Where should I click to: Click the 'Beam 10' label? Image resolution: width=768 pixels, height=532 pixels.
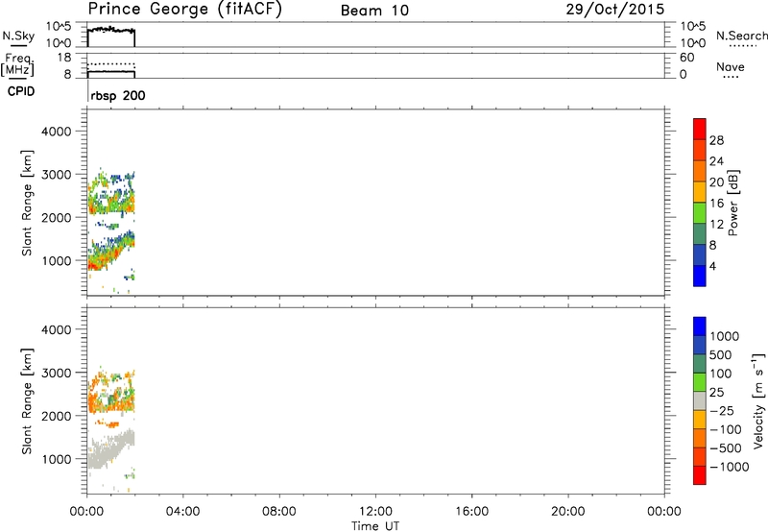pyautogui.click(x=374, y=11)
